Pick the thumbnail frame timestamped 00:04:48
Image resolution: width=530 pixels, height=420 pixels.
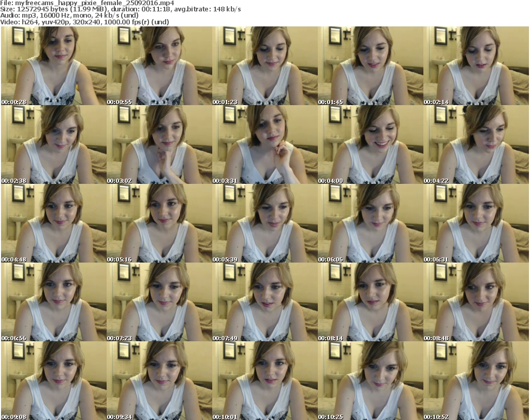tap(54, 223)
